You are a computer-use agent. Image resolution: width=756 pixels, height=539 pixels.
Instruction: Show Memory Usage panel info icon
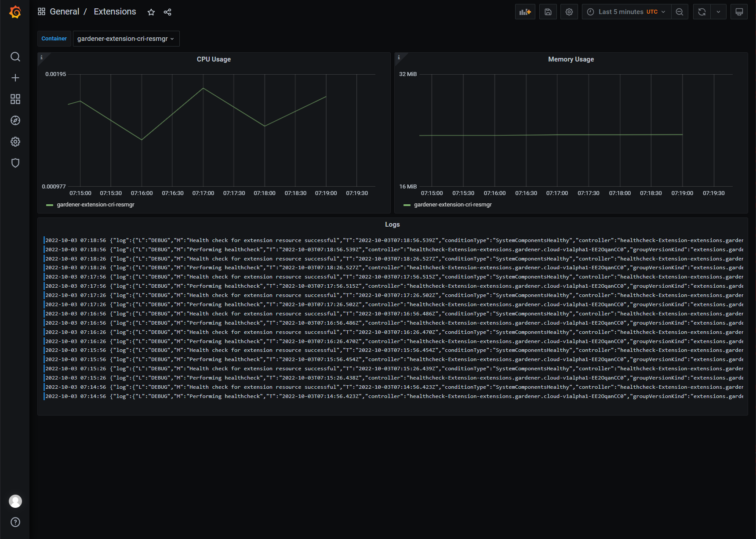tap(399, 57)
